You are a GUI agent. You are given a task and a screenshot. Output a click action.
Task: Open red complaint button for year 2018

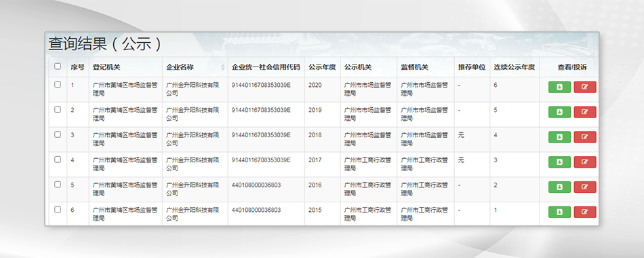[x=585, y=137]
